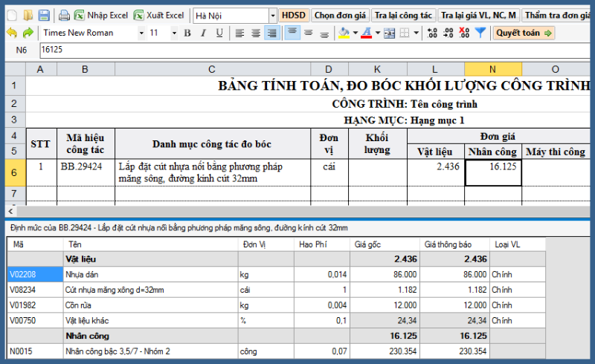Click the Hao Phí column header
Image resolution: width=595 pixels, height=364 pixels.
point(322,244)
